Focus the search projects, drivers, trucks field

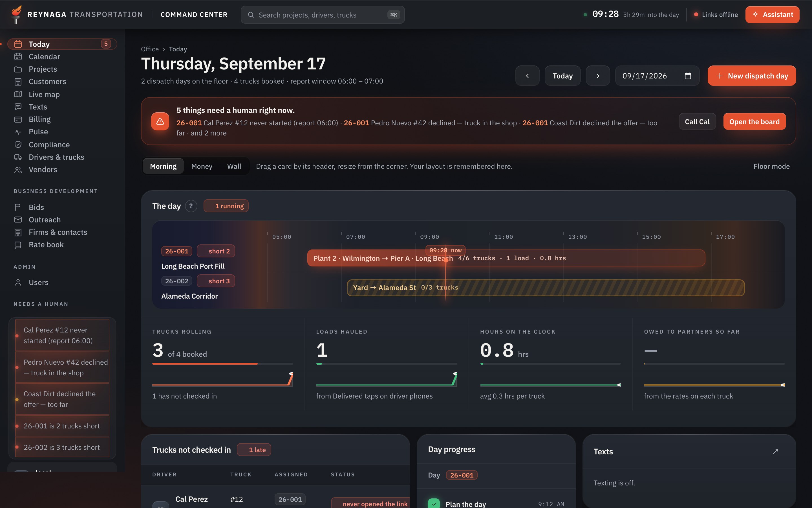pyautogui.click(x=323, y=15)
